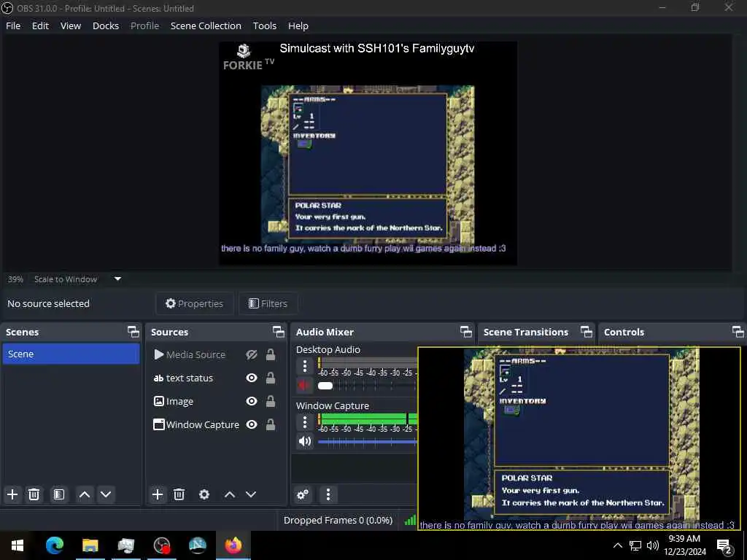Hide the Window Capture source
Image resolution: width=747 pixels, height=560 pixels.
pos(252,425)
